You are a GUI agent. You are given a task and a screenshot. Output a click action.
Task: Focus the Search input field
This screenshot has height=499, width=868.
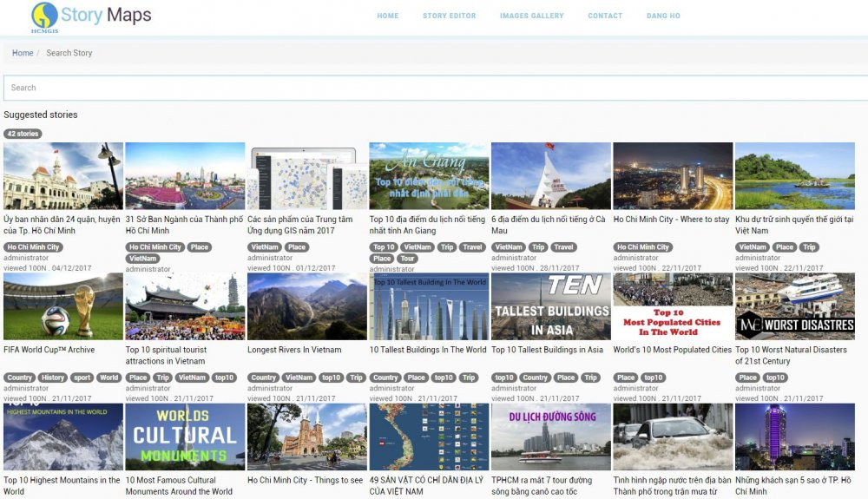(x=434, y=88)
